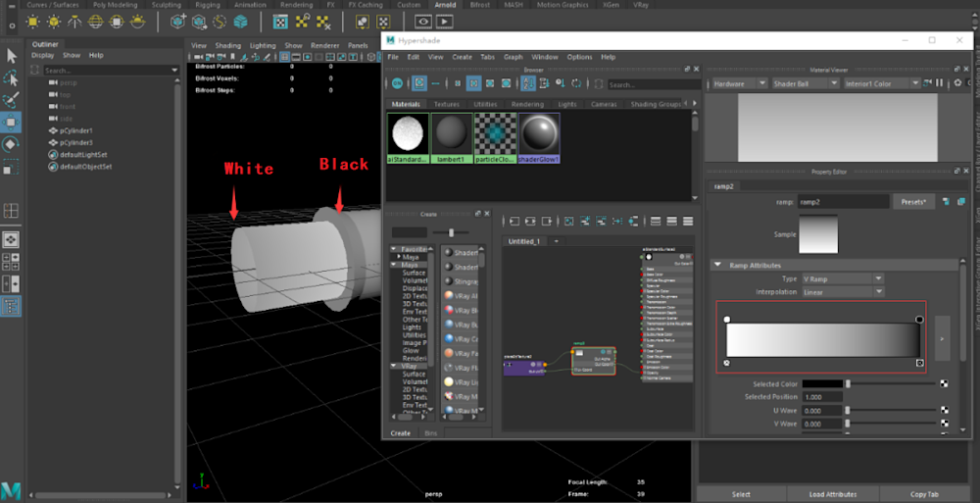The width and height of the screenshot is (980, 503).
Task: Click the Selected Color swatch
Action: point(821,384)
